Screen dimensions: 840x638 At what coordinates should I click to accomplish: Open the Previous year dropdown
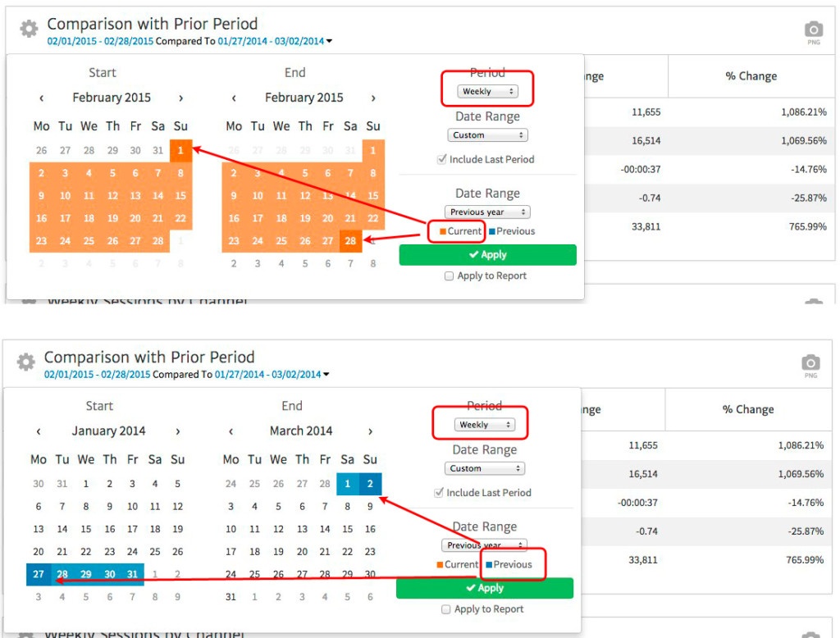(487, 211)
